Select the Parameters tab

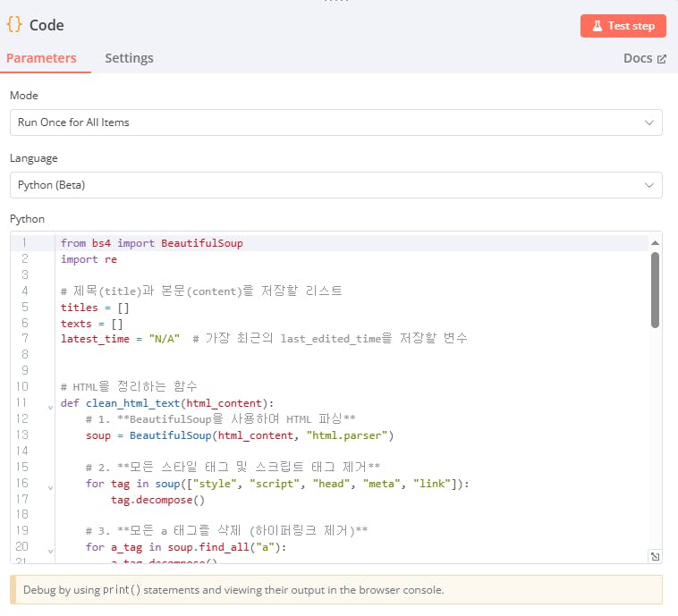tap(41, 58)
